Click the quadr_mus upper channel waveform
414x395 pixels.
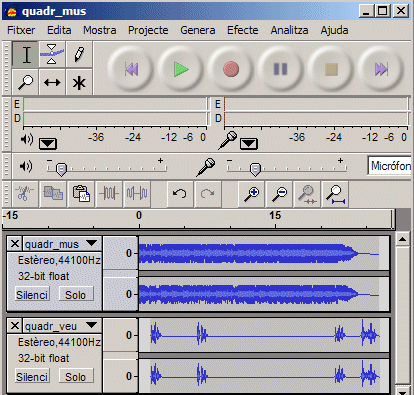[x=263, y=253]
